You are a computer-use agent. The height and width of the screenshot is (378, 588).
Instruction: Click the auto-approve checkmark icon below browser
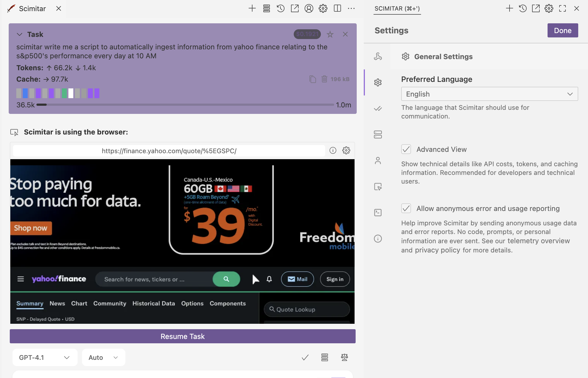point(305,357)
